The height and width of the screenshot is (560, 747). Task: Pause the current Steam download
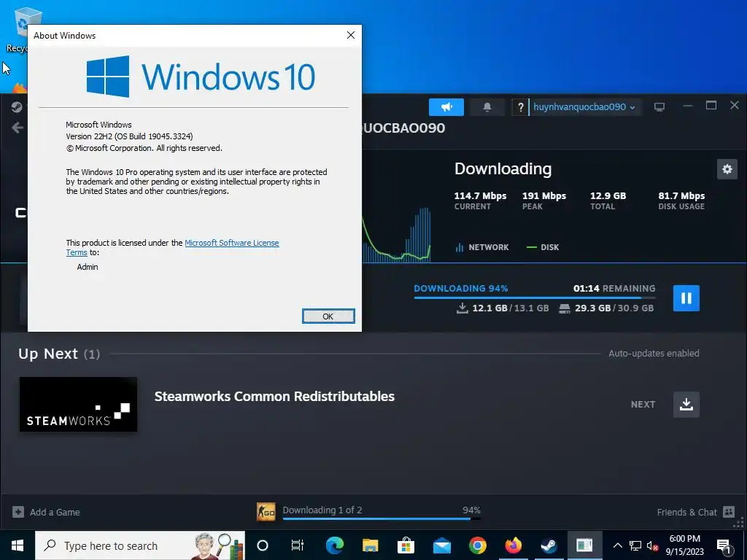[x=686, y=298]
